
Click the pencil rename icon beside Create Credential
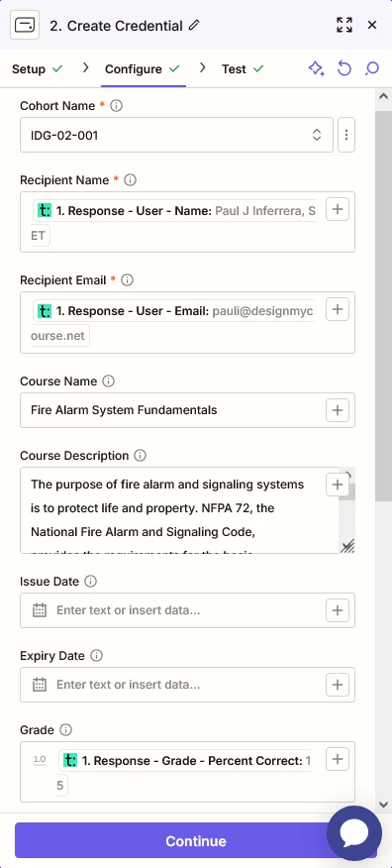[x=193, y=25]
